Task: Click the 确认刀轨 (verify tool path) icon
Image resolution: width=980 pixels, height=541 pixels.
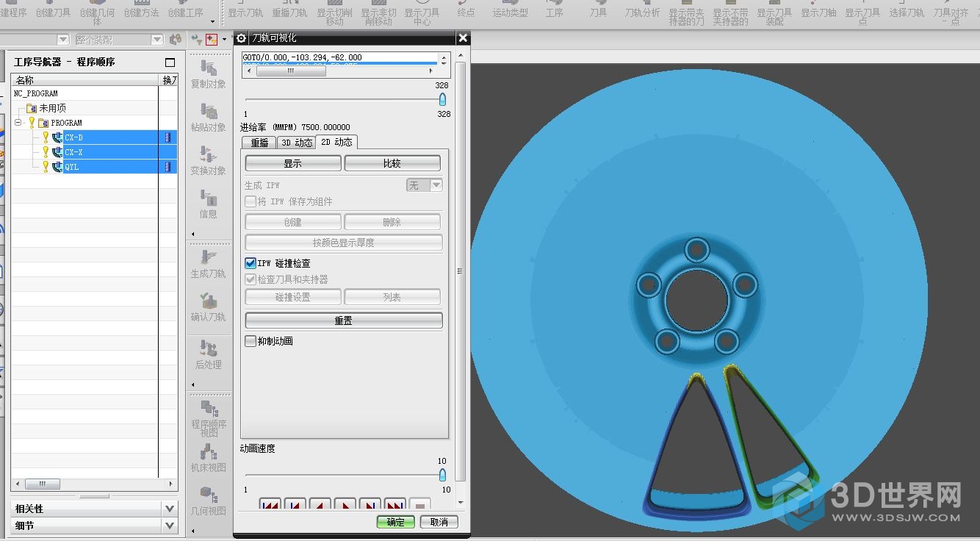Action: click(x=209, y=301)
